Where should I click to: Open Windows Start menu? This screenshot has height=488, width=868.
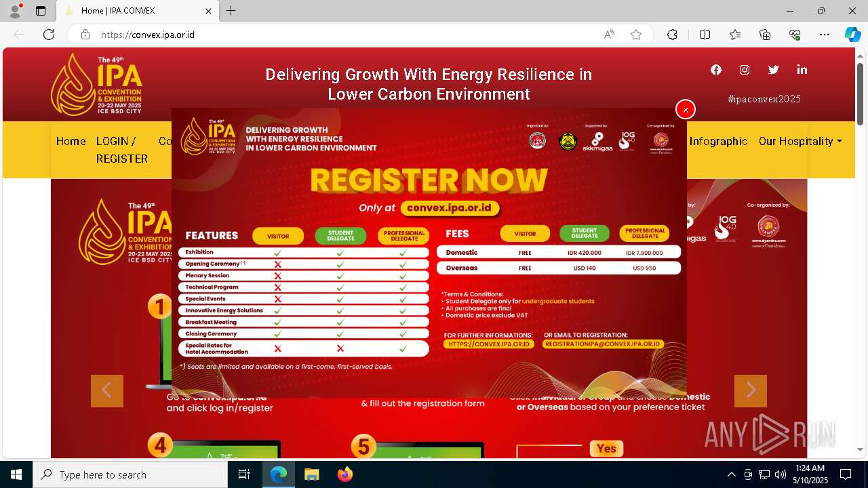tap(16, 474)
